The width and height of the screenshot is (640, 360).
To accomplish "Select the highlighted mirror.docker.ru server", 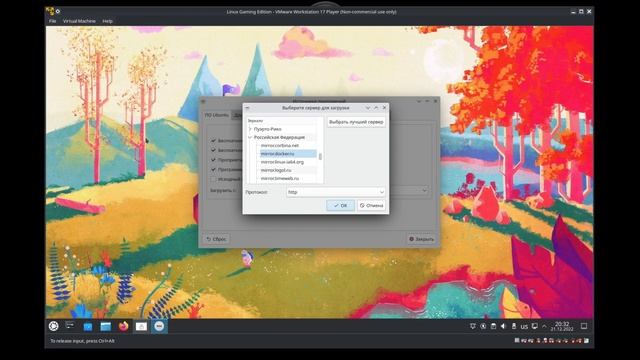I will pyautogui.click(x=288, y=154).
